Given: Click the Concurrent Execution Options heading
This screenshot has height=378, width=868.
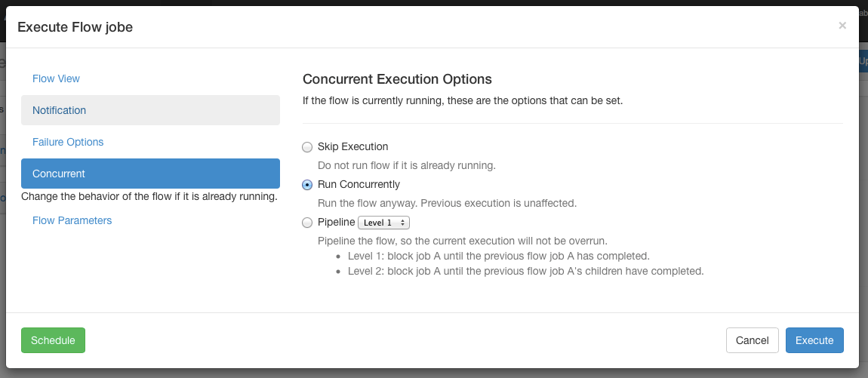Looking at the screenshot, I should tap(397, 79).
